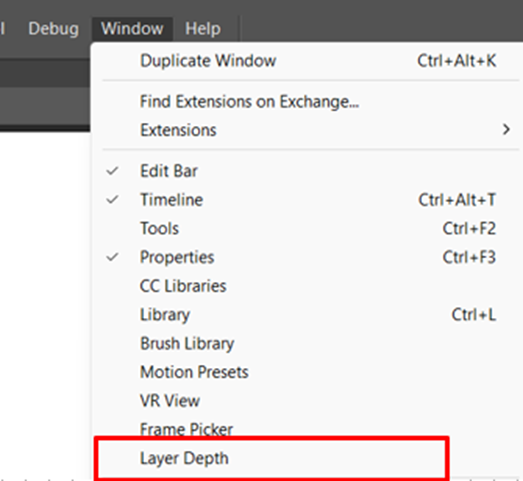Viewport: 523px width, 481px height.
Task: Open the Extensions submenu
Action: click(x=311, y=130)
